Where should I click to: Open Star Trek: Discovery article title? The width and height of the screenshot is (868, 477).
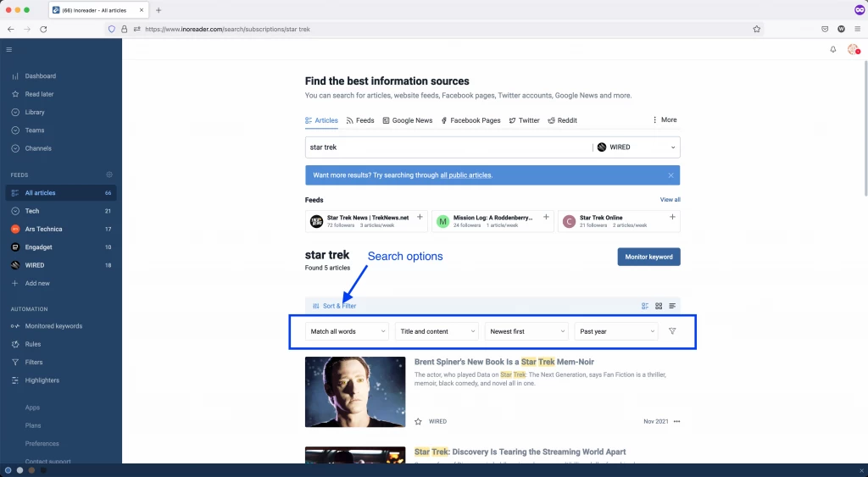click(x=520, y=452)
